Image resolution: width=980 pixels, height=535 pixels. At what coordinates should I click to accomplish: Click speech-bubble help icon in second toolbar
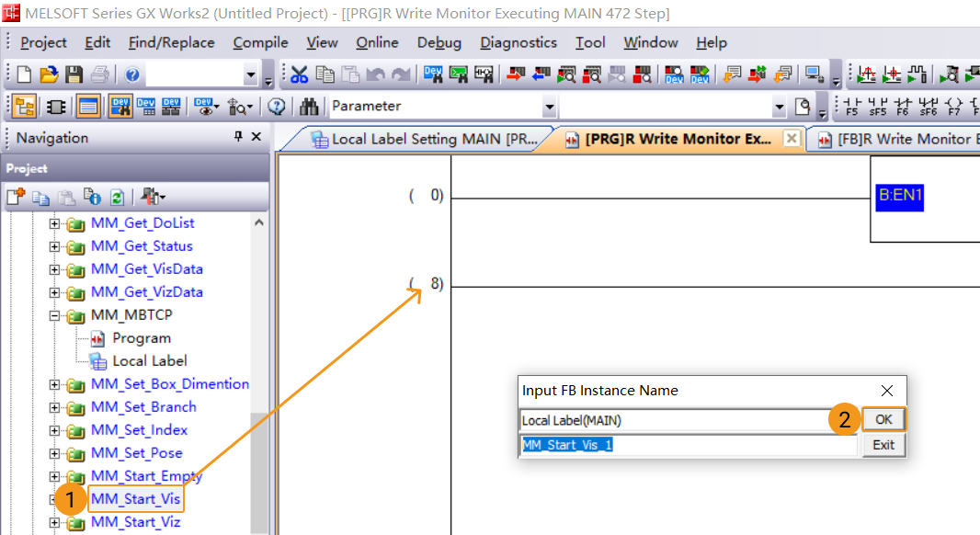[x=277, y=107]
